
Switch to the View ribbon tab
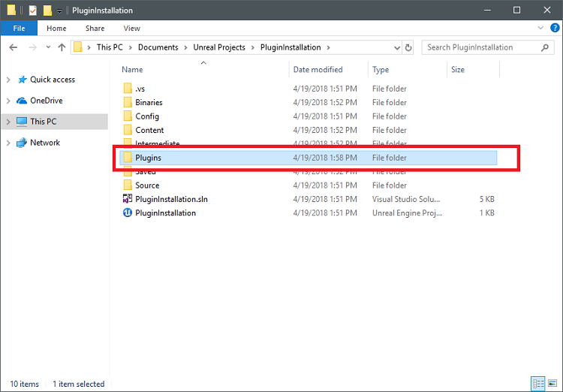coord(131,29)
